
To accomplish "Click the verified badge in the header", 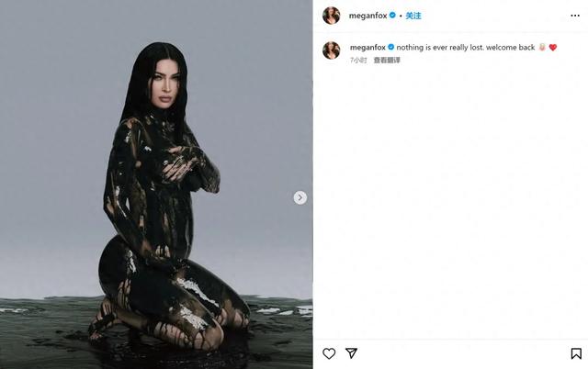I will click(x=392, y=16).
